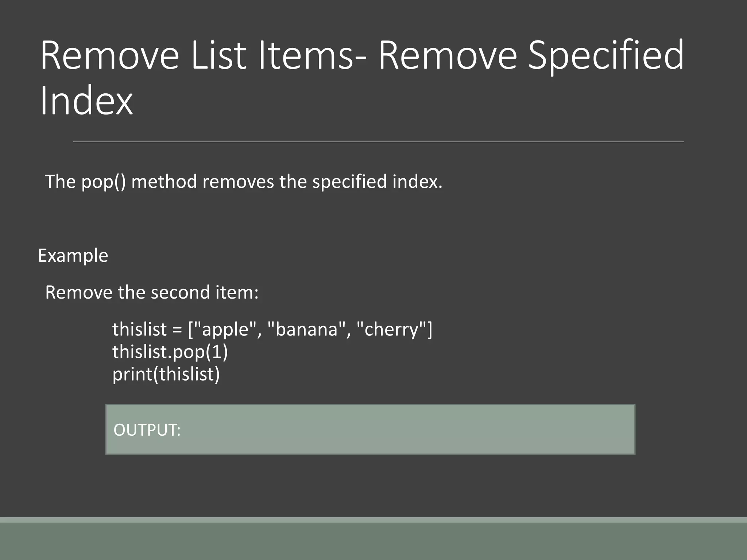The height and width of the screenshot is (560, 747).
Task: Click the light stripe above the footer band
Action: point(373,520)
